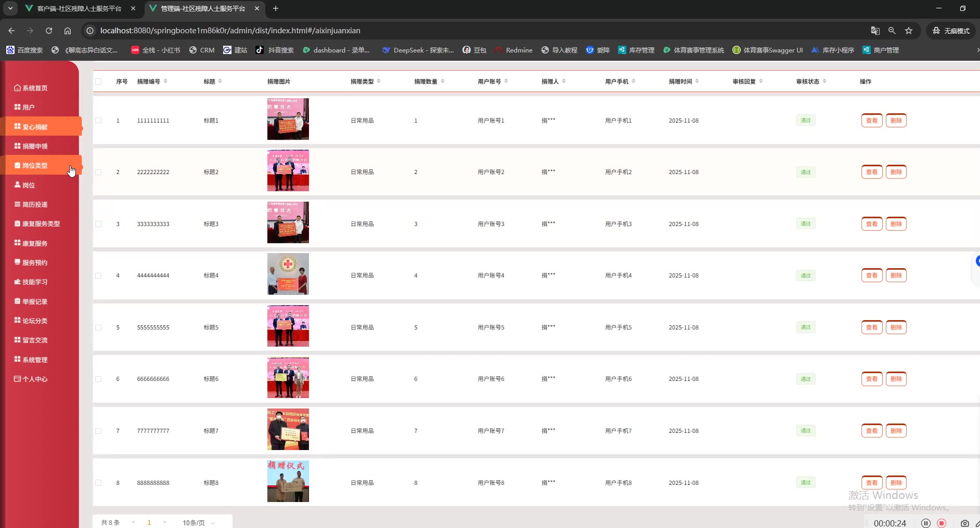Reload the page with the refresh icon
The height and width of the screenshot is (528, 980).
tap(49, 31)
